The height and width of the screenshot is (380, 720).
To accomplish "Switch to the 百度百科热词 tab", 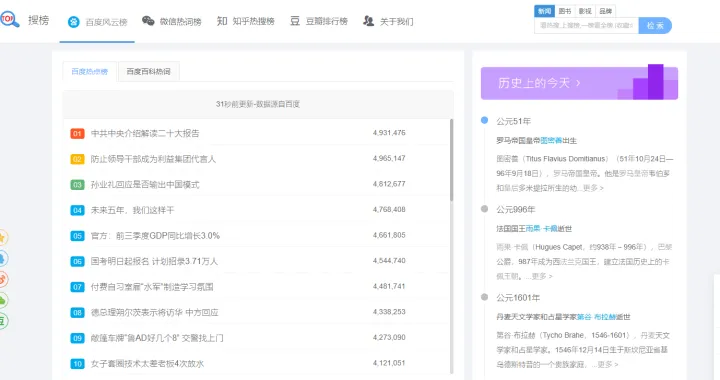I will (148, 72).
